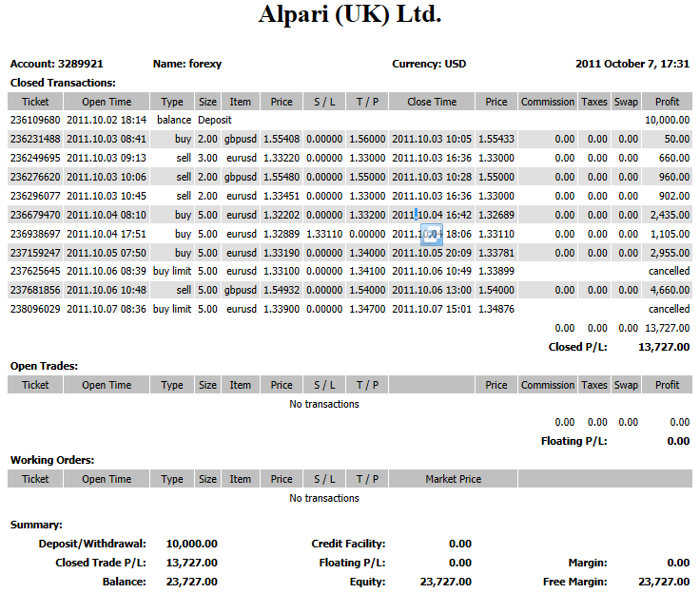Click the Alpari (UK) Ltd. heading
The height and width of the screenshot is (593, 700).
point(350,14)
